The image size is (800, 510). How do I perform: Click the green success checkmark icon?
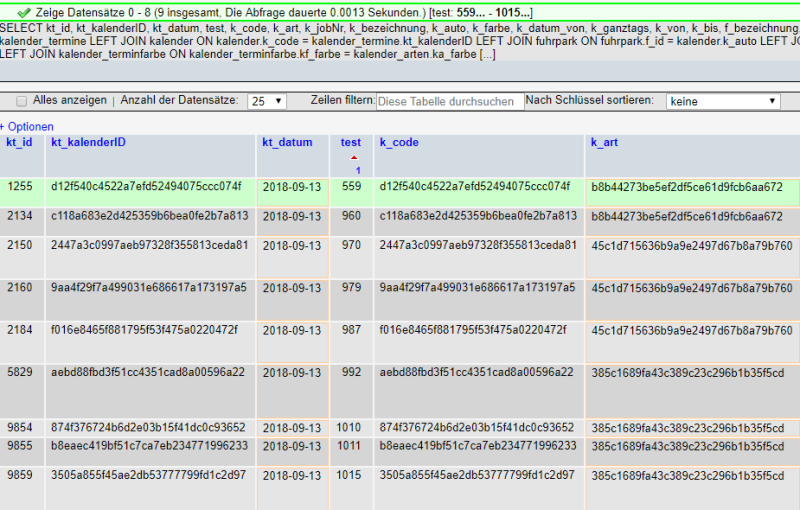[24, 12]
